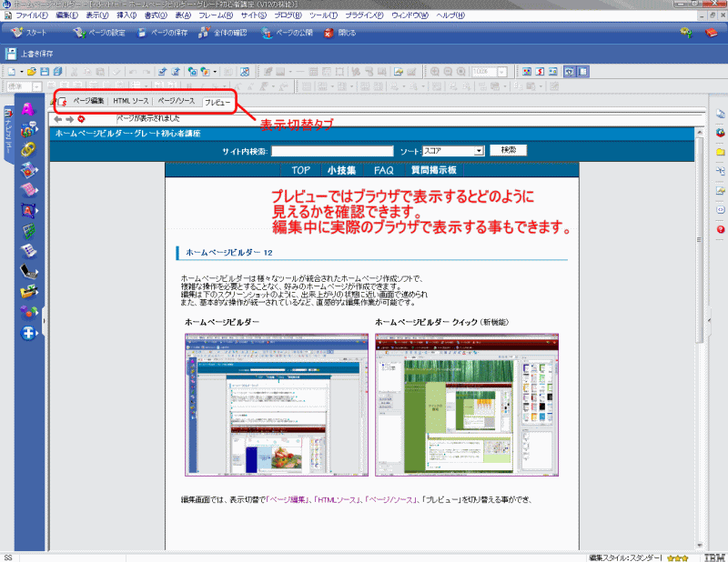Click the 全体の確認 button

click(x=223, y=33)
